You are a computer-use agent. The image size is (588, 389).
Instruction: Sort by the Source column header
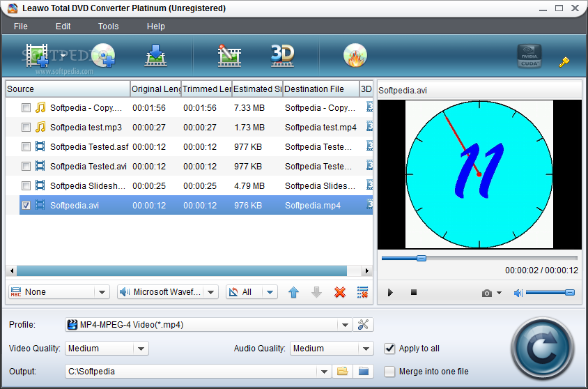click(68, 89)
